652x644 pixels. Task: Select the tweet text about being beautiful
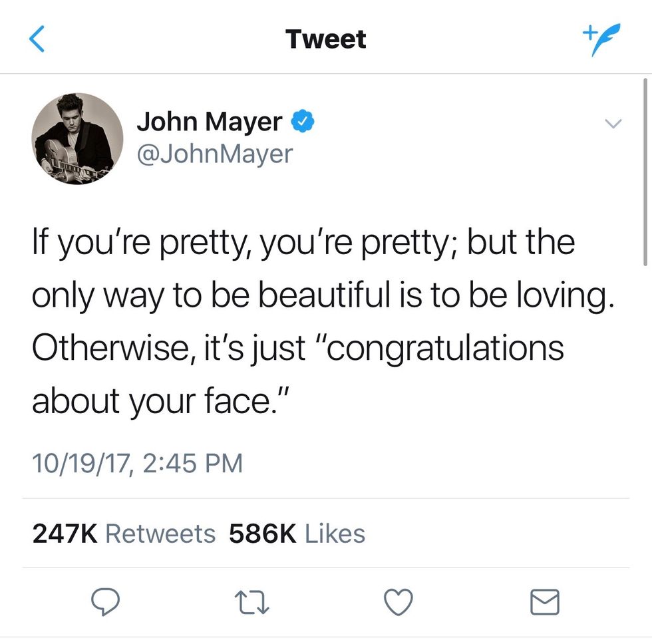[x=323, y=322]
